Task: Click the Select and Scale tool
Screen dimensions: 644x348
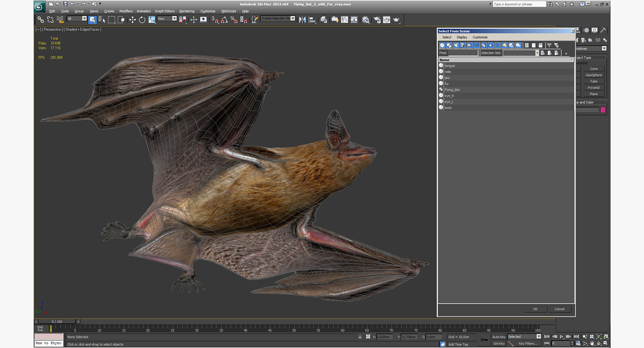Action: pos(151,20)
